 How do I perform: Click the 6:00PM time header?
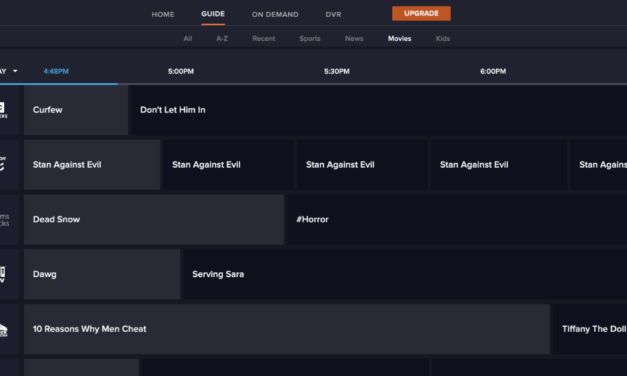pyautogui.click(x=493, y=71)
